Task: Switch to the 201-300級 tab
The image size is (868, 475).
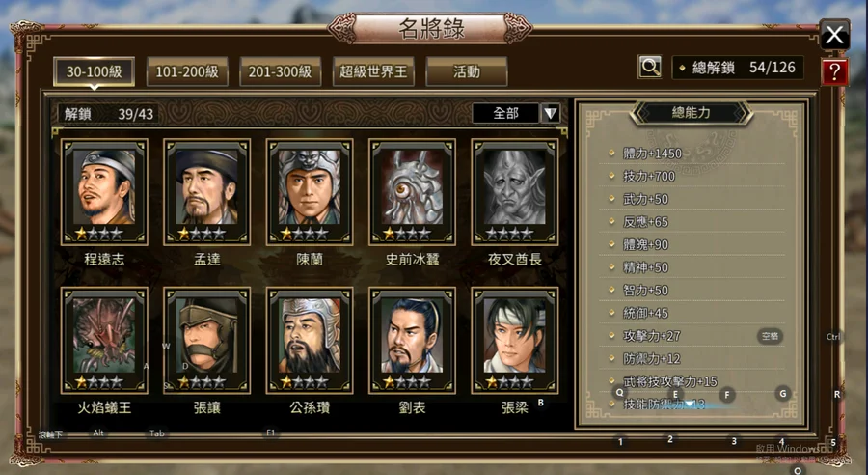Action: (280, 71)
